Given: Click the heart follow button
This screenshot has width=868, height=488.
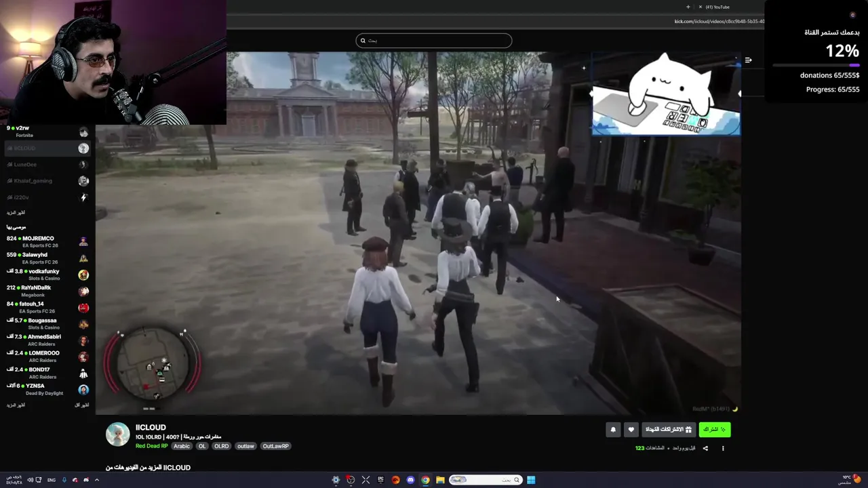Looking at the screenshot, I should pos(631,429).
